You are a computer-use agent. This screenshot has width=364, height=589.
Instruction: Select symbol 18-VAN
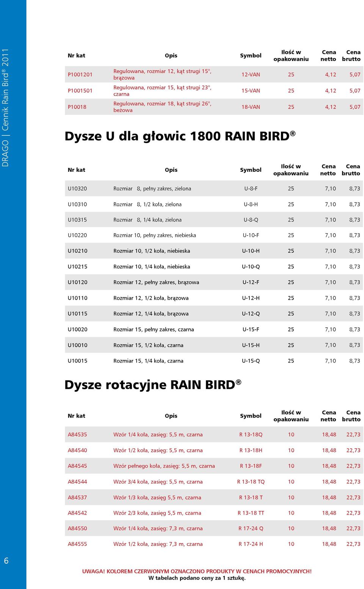[x=251, y=107]
